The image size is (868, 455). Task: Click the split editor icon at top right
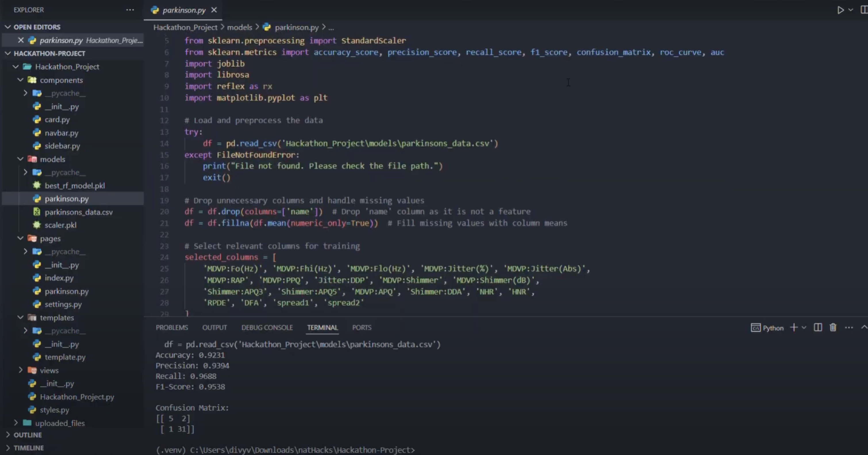pyautogui.click(x=864, y=10)
